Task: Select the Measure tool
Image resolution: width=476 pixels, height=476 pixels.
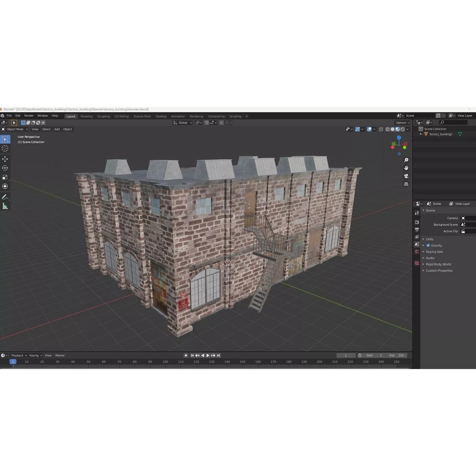Action: pyautogui.click(x=5, y=206)
